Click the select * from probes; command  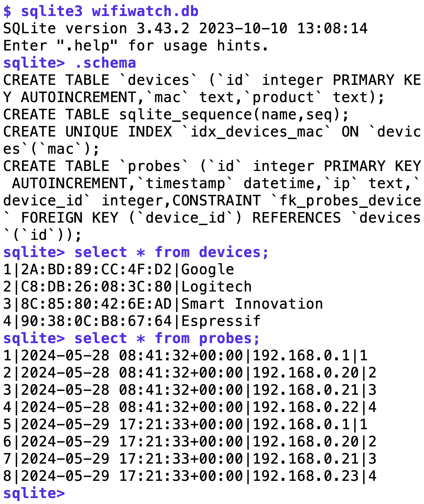tap(167, 338)
